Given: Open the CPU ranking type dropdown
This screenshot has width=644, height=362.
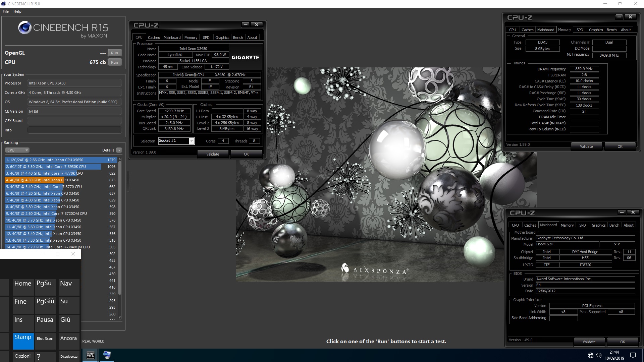Looking at the screenshot, I should (17, 150).
